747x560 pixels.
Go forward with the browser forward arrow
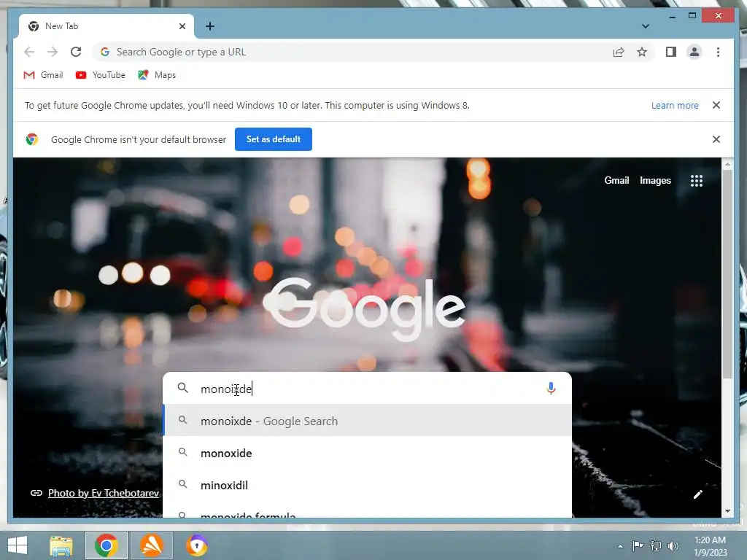click(53, 52)
